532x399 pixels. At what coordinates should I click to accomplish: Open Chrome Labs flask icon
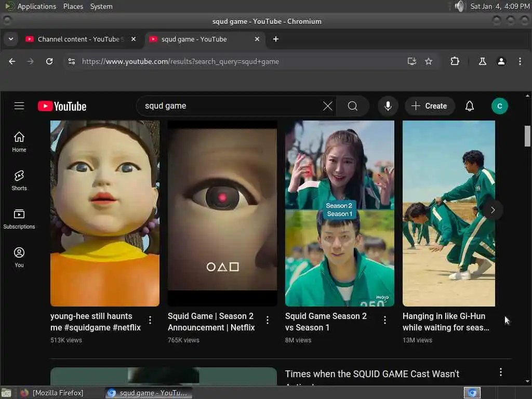pyautogui.click(x=482, y=61)
